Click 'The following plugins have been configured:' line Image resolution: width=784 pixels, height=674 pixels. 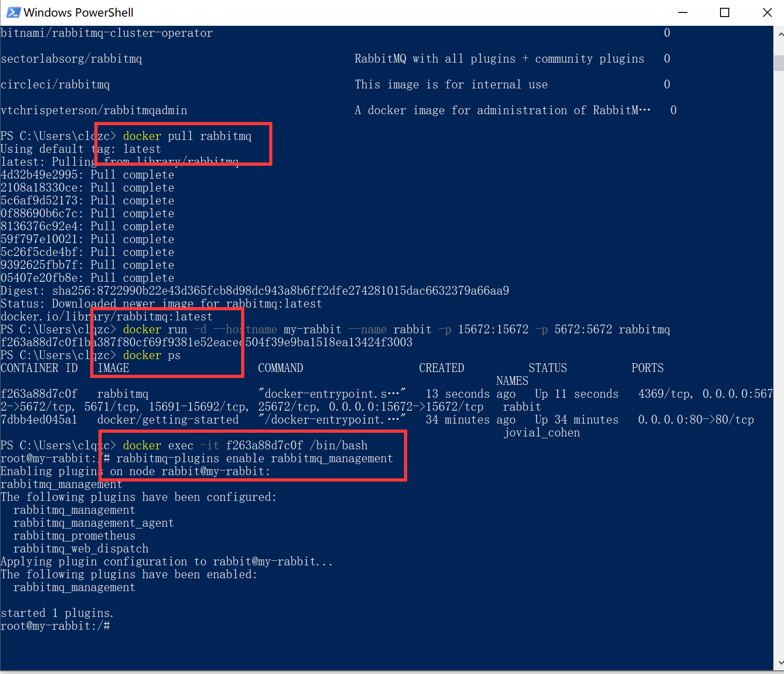coord(139,497)
